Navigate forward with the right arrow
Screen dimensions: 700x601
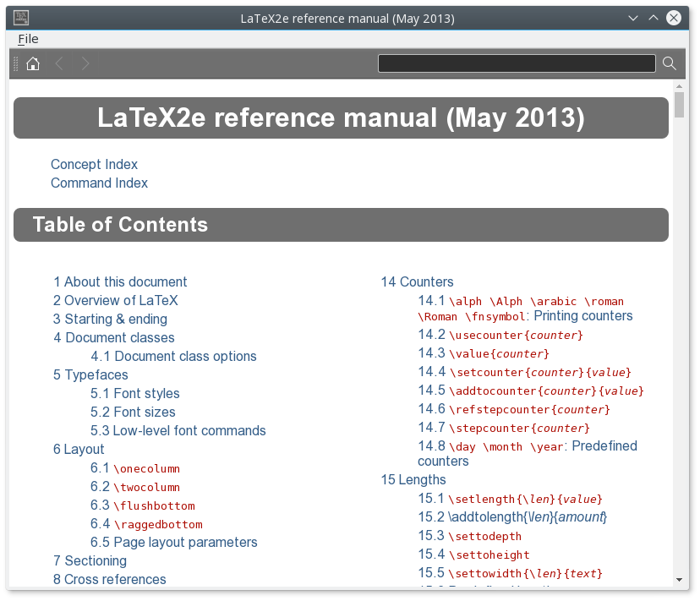click(x=85, y=63)
